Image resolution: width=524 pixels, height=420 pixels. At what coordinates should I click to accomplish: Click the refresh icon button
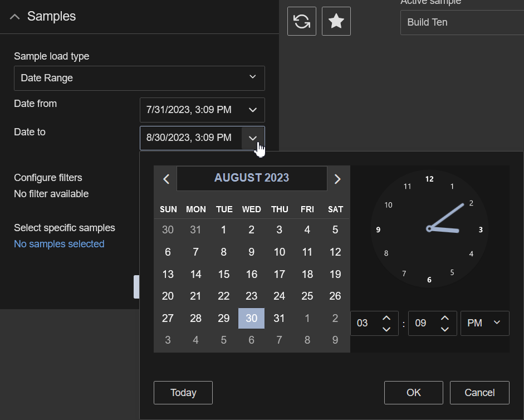pyautogui.click(x=302, y=21)
